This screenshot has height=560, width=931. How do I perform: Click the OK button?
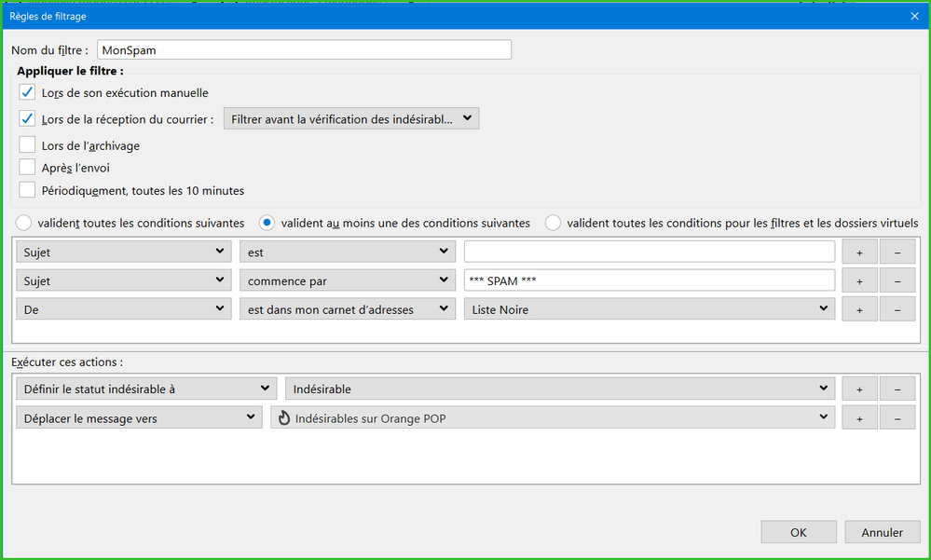[798, 532]
